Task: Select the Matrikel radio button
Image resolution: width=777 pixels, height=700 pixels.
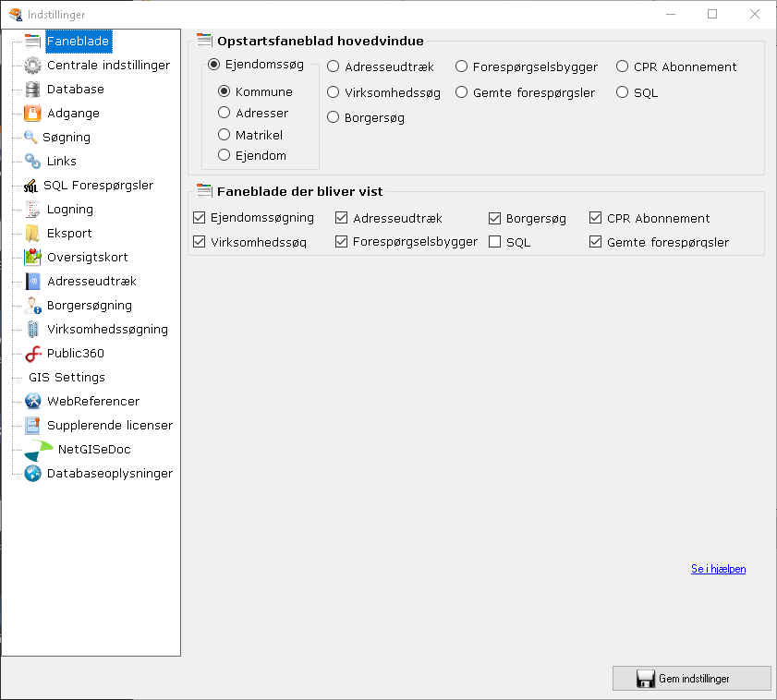Action: (225, 134)
